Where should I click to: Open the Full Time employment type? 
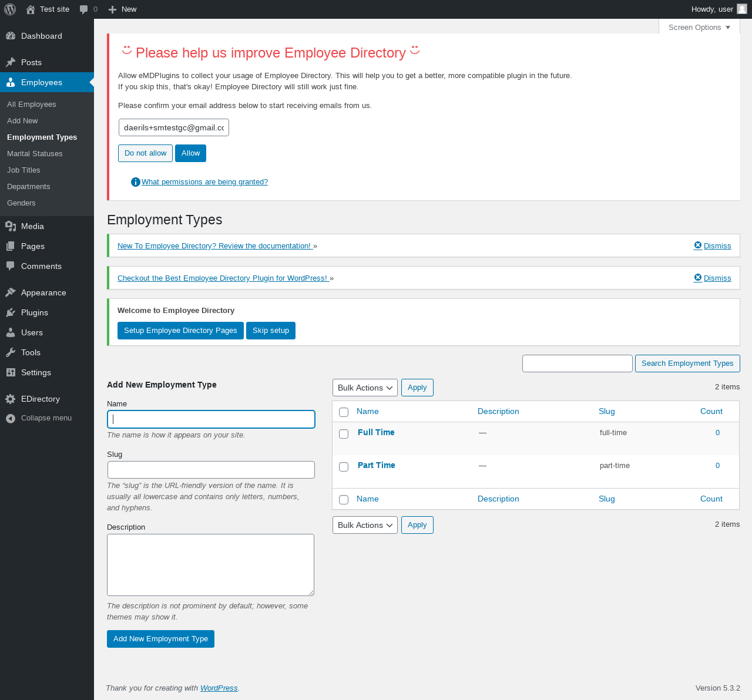376,432
